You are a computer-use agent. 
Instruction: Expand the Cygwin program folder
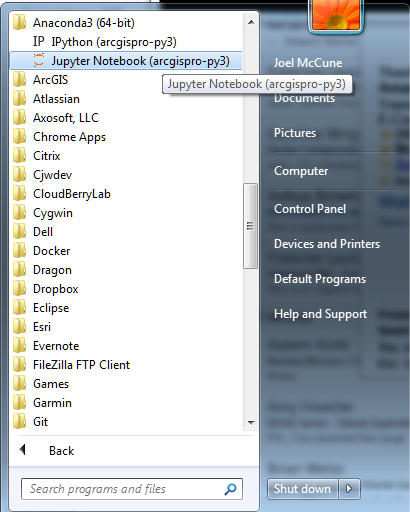pyautogui.click(x=126, y=213)
